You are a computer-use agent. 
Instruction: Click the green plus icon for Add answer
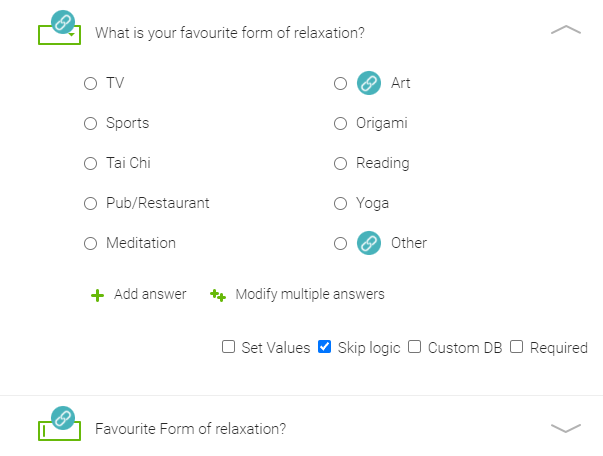coord(97,295)
